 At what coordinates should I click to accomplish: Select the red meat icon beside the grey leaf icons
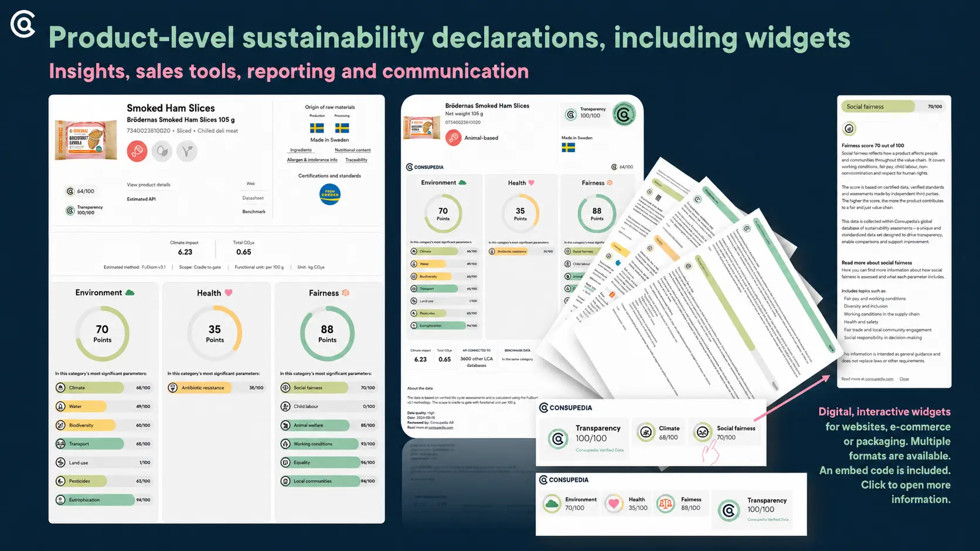(x=137, y=151)
